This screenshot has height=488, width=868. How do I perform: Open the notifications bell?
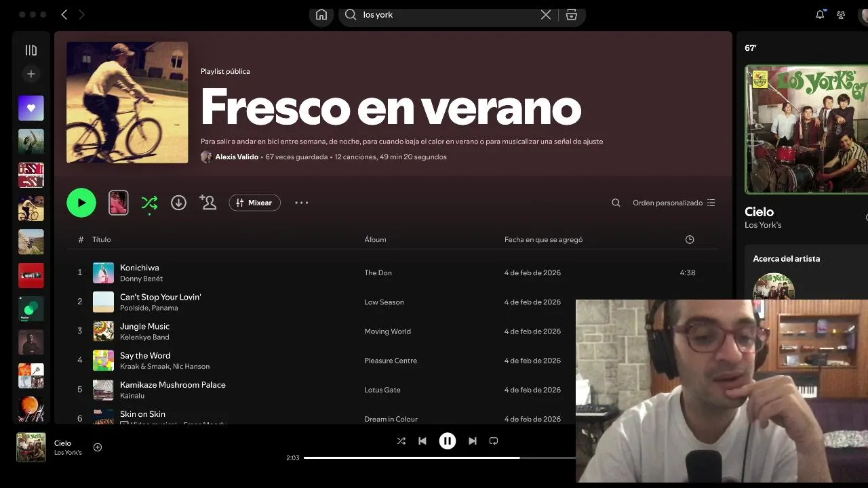point(820,14)
